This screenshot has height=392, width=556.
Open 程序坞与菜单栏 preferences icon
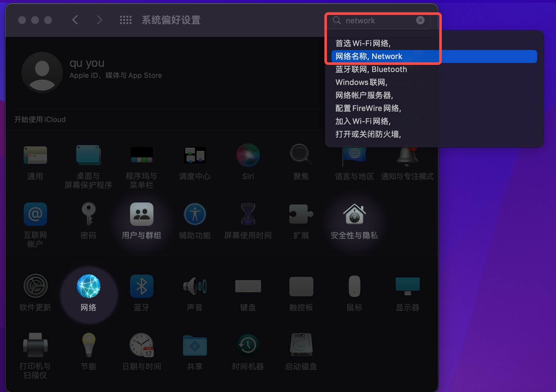click(141, 155)
